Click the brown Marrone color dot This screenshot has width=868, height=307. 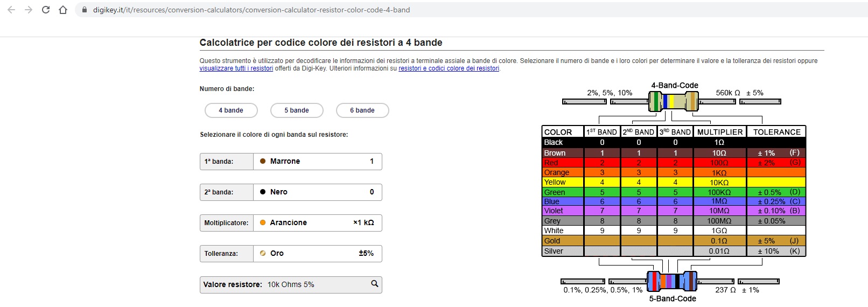click(263, 161)
